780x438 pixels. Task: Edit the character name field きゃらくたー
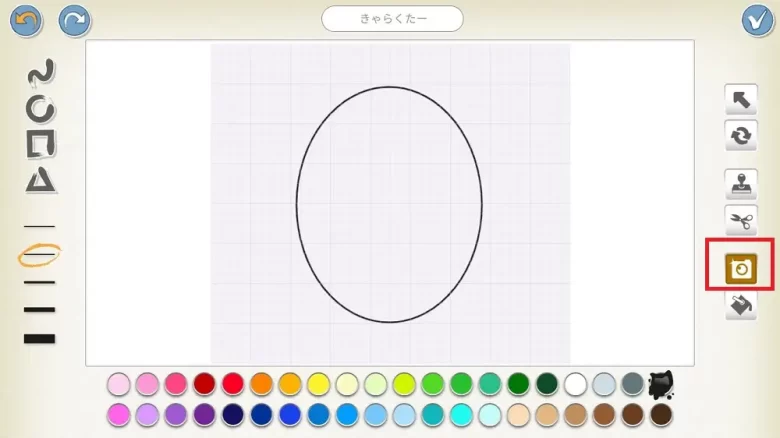[x=392, y=19]
